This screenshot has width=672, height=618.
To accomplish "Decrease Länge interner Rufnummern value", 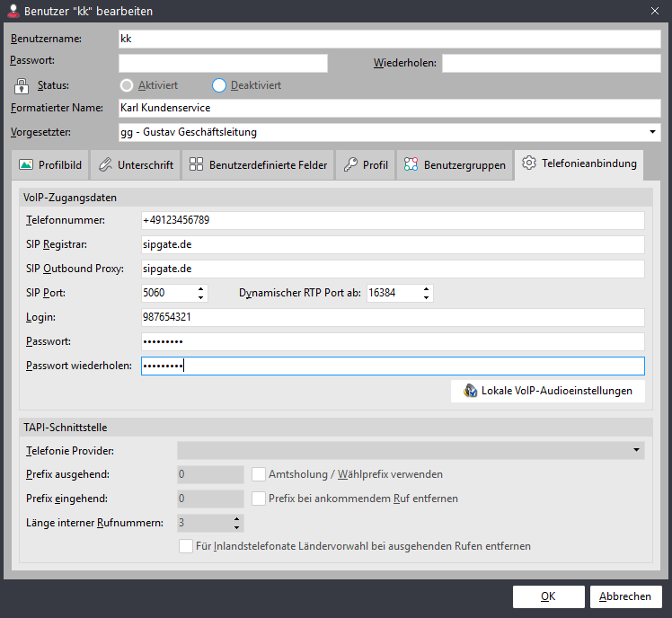I will pos(236,527).
